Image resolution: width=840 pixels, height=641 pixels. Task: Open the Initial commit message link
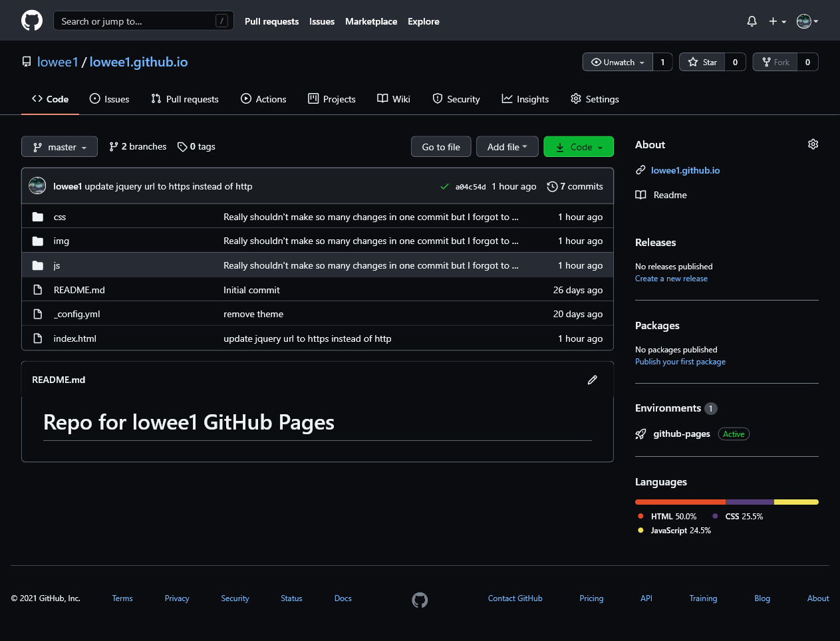click(251, 290)
